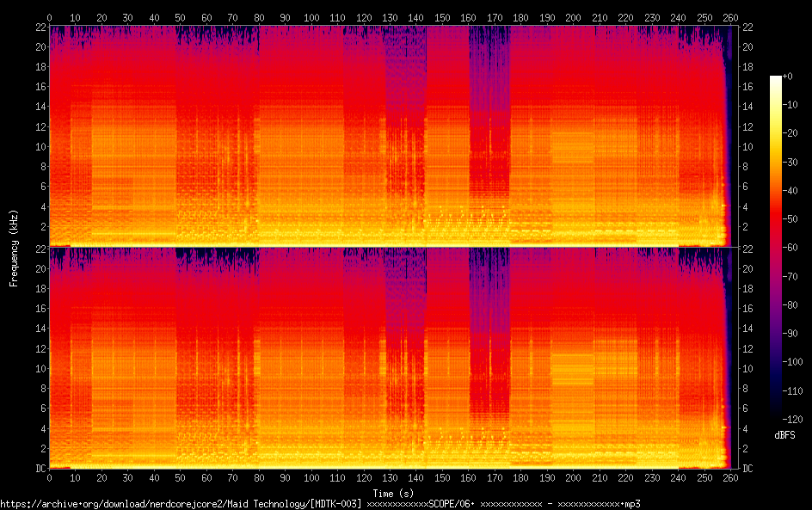812x510 pixels.
Task: Click the lower channel's 8 kHz right tick
Action: pos(747,389)
